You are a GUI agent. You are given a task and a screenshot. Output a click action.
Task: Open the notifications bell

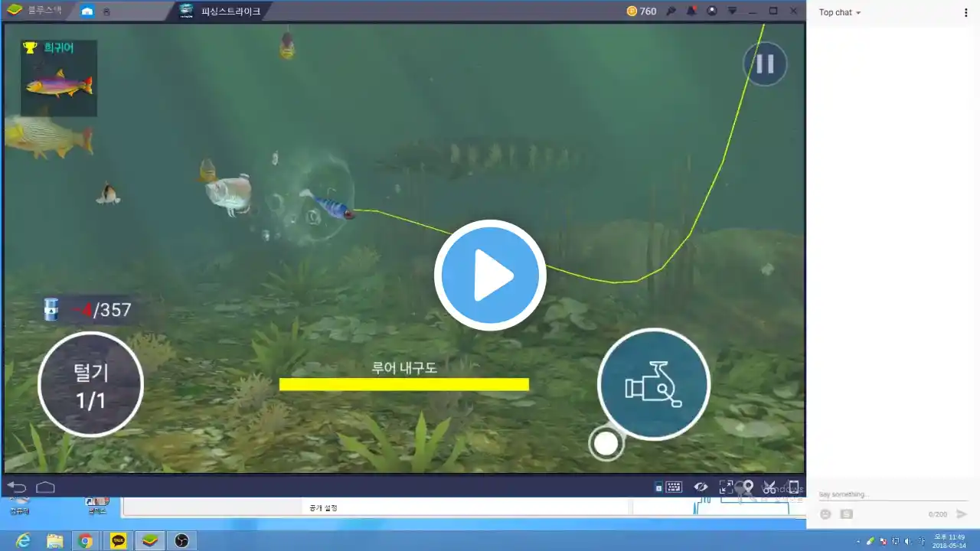click(691, 11)
